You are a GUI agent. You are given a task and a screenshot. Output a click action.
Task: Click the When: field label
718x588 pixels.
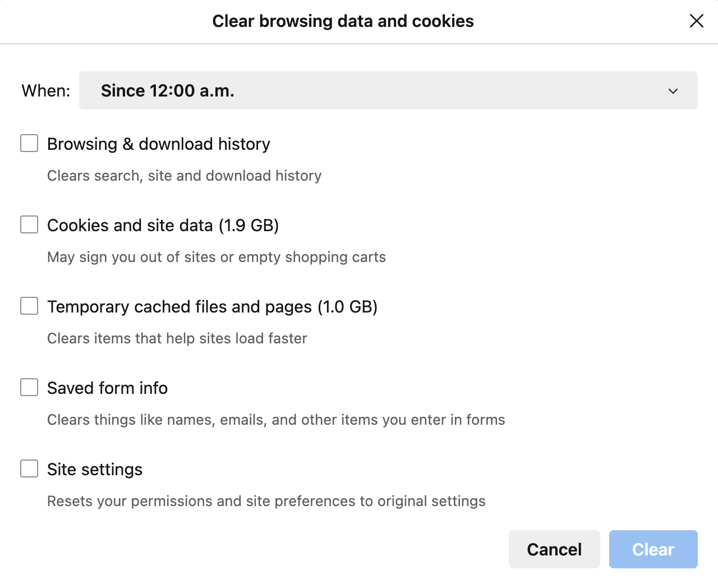point(45,90)
